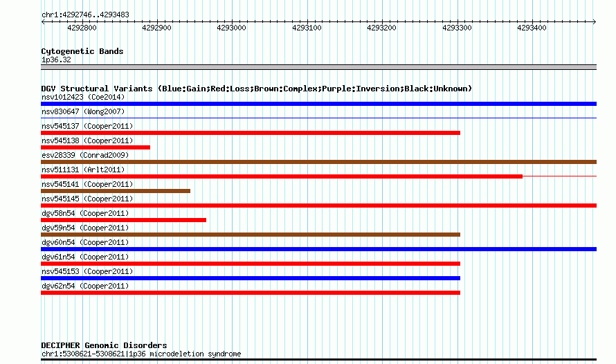
Task: Click the chr1:5308621-5308621|1p36 microdeletion syndrome label
Action: [x=141, y=354]
